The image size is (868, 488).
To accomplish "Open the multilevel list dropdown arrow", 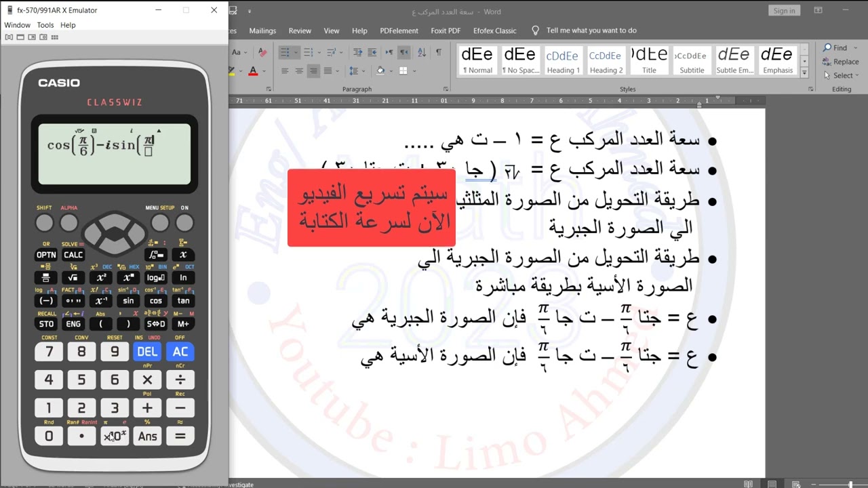I will coord(341,52).
